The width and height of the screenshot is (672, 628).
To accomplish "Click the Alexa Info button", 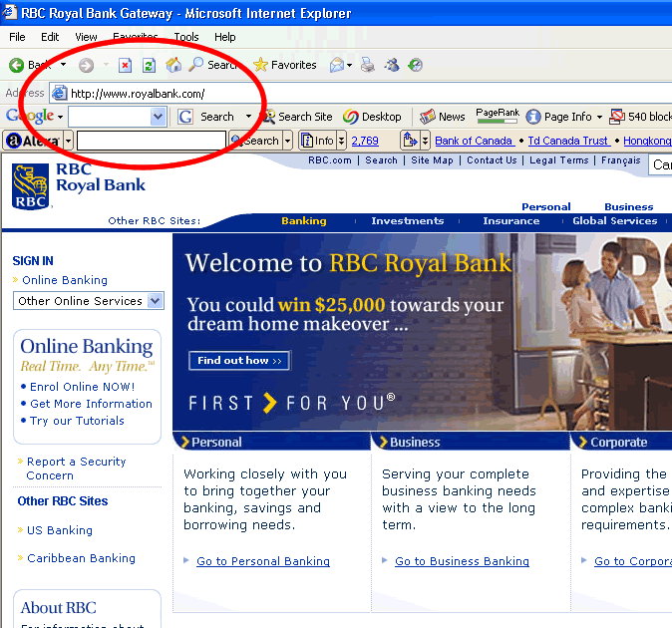I will pyautogui.click(x=317, y=141).
